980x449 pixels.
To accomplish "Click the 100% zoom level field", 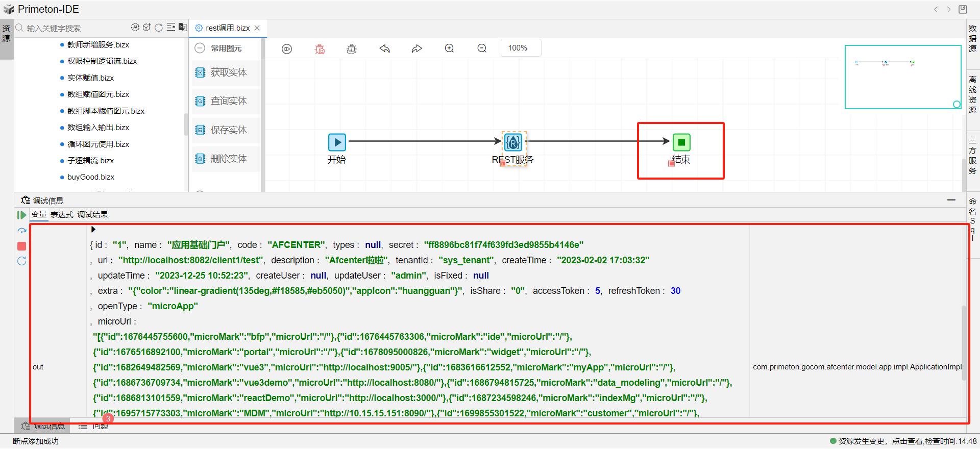I will 520,48.
